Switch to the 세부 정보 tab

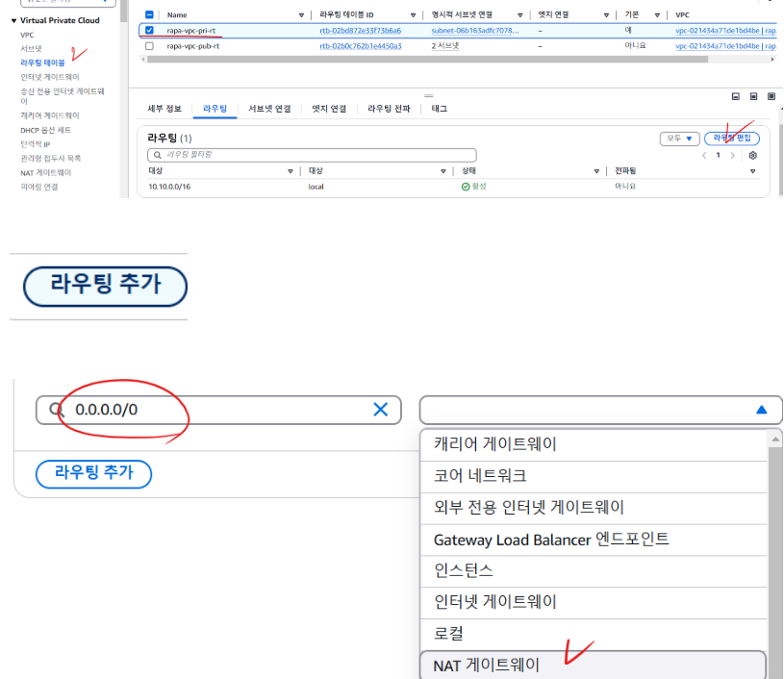[x=164, y=109]
